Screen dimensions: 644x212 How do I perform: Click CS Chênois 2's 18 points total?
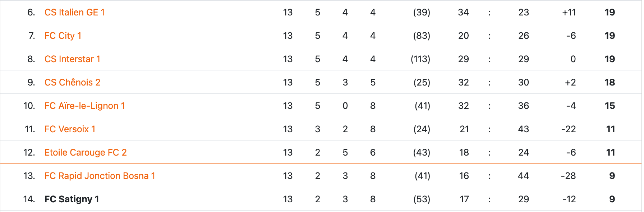[x=609, y=82]
